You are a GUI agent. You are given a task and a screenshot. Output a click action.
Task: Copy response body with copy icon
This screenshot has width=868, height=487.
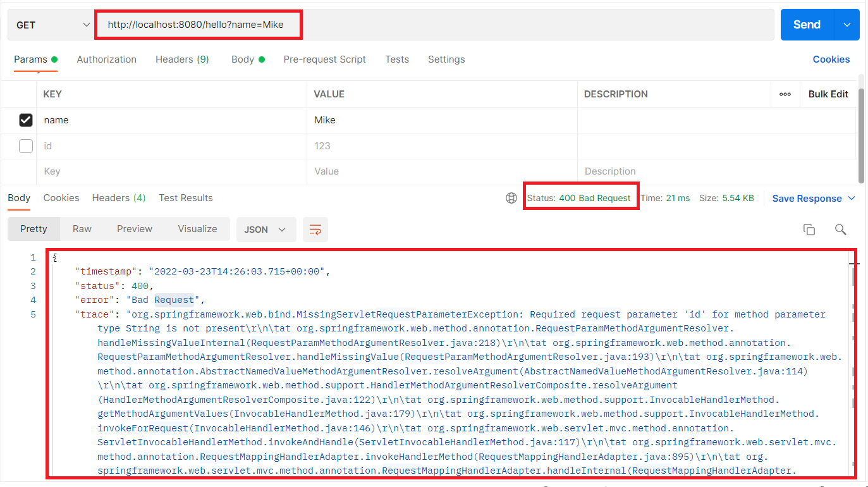809,230
